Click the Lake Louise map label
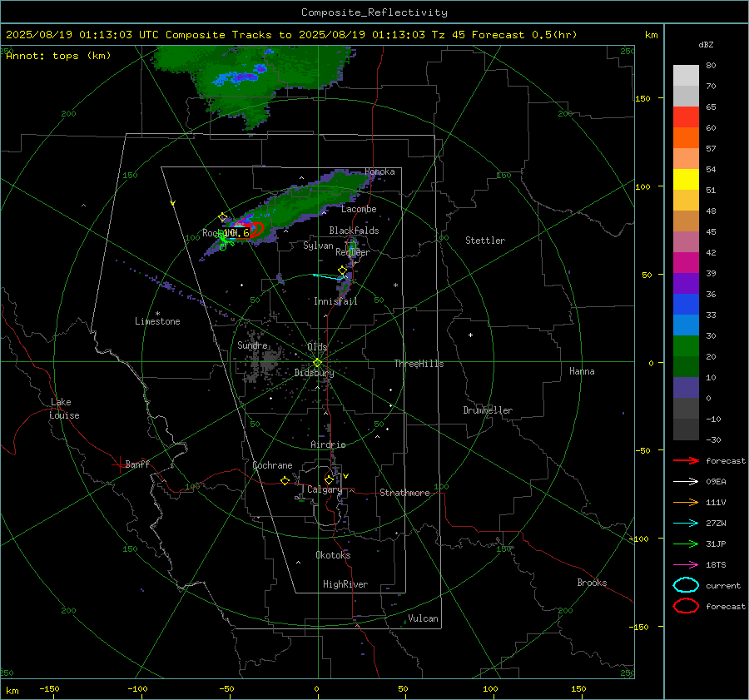The width and height of the screenshot is (749, 700). coord(64,409)
